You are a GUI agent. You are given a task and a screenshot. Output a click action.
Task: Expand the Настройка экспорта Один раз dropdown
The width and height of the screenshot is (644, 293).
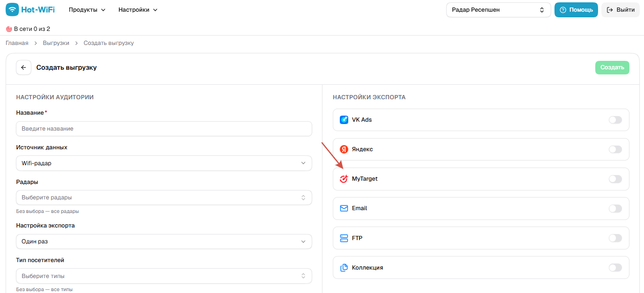164,242
